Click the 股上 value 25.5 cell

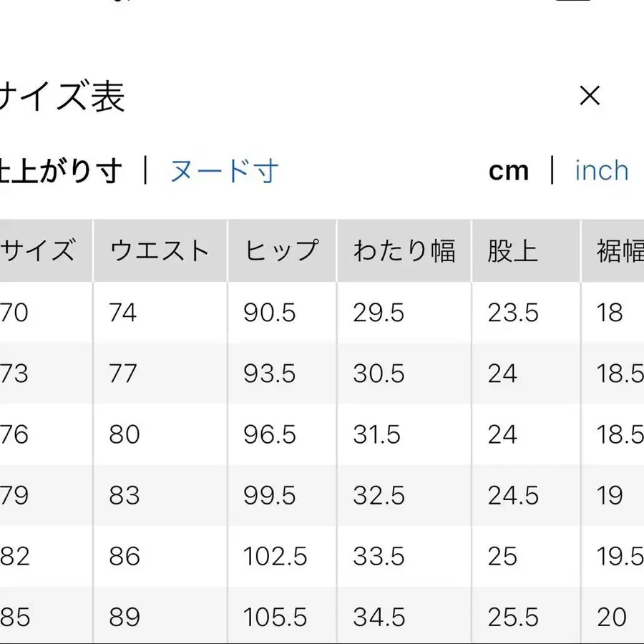[512, 617]
